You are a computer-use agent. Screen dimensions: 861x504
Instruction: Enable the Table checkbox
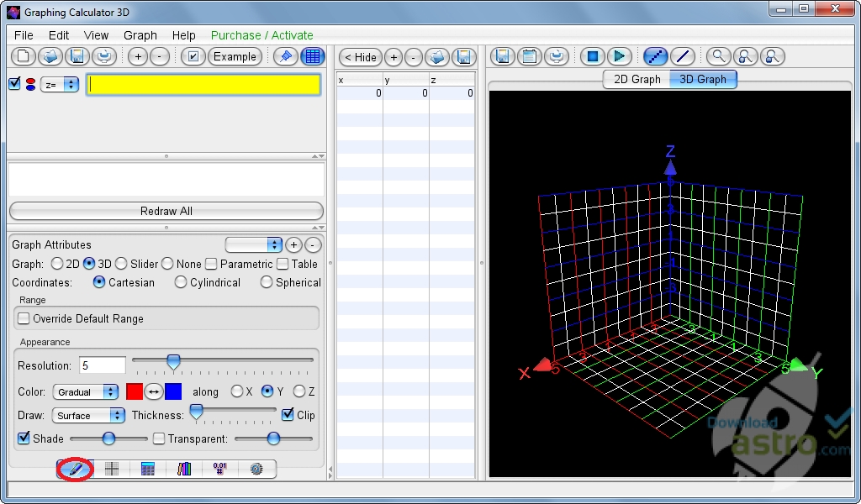(x=283, y=265)
